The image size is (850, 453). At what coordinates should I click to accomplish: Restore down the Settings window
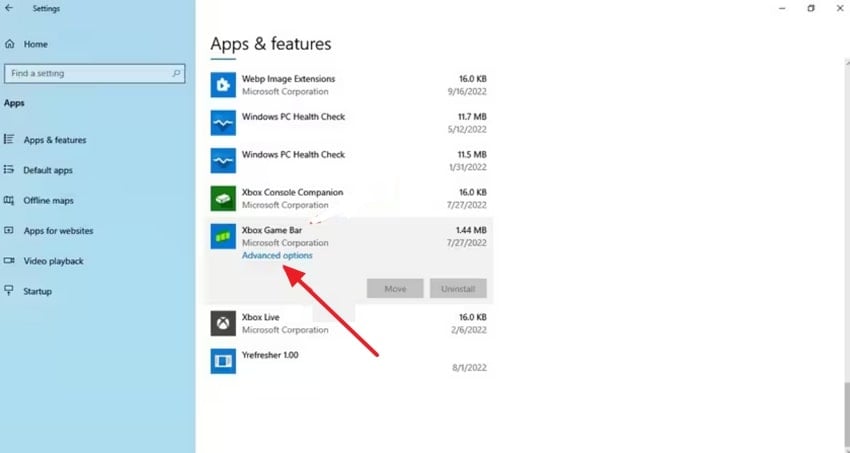pyautogui.click(x=811, y=8)
